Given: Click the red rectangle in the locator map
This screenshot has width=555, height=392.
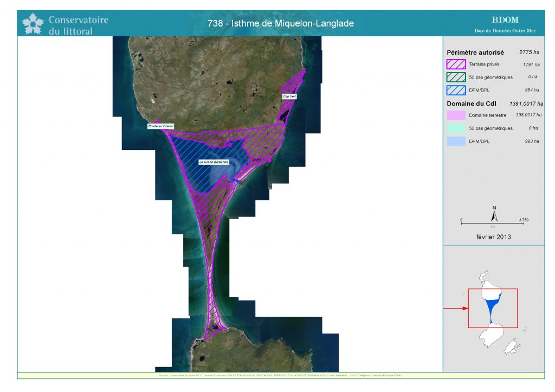Looking at the screenshot, I should (493, 290).
